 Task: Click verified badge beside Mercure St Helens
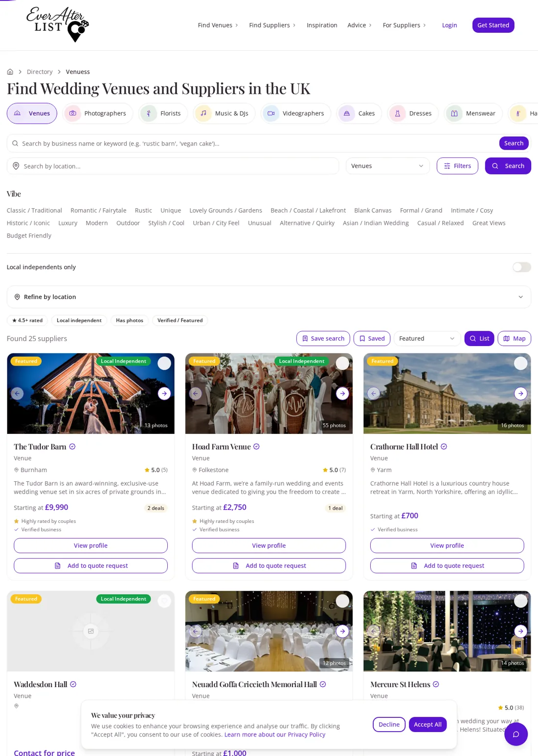[436, 684]
